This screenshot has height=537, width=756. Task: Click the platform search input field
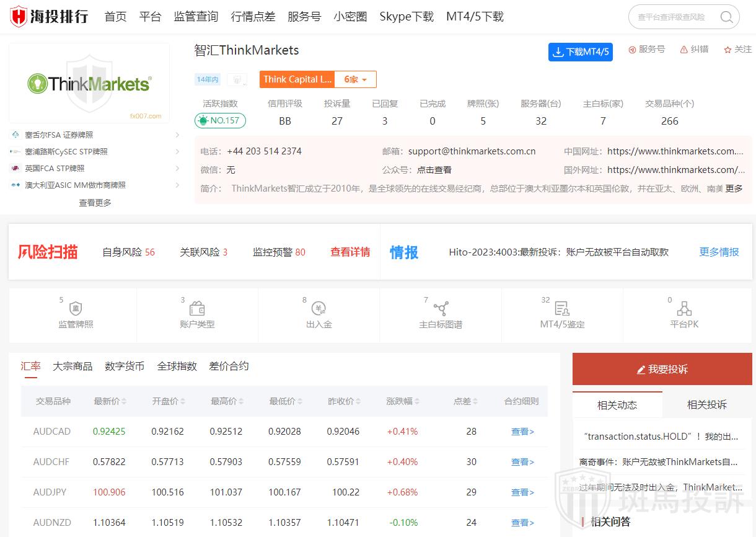pos(672,17)
